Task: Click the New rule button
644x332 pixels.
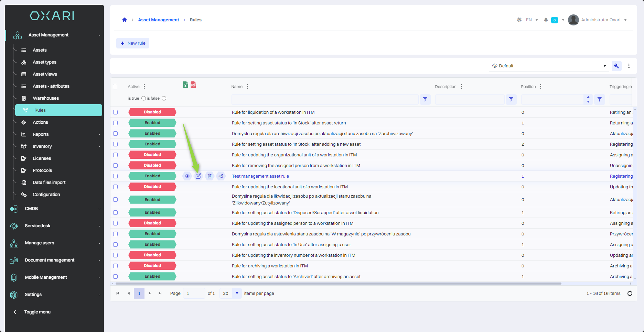Action: tap(133, 43)
